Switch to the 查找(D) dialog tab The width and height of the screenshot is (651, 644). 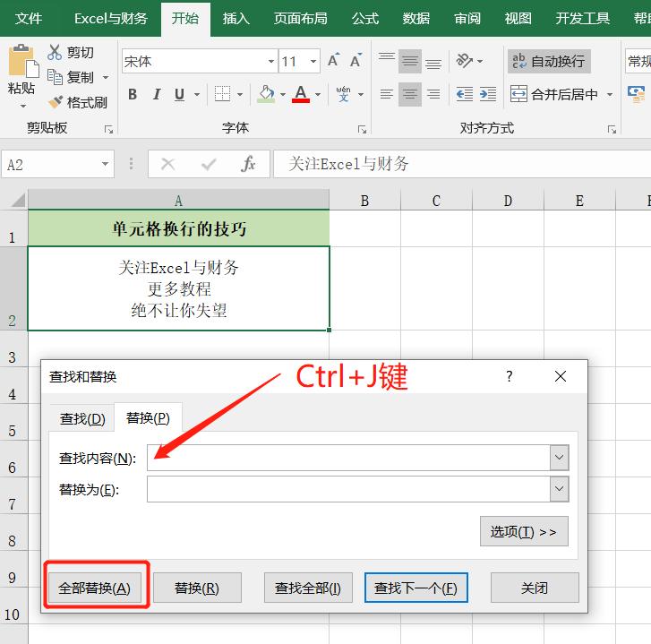tap(82, 418)
